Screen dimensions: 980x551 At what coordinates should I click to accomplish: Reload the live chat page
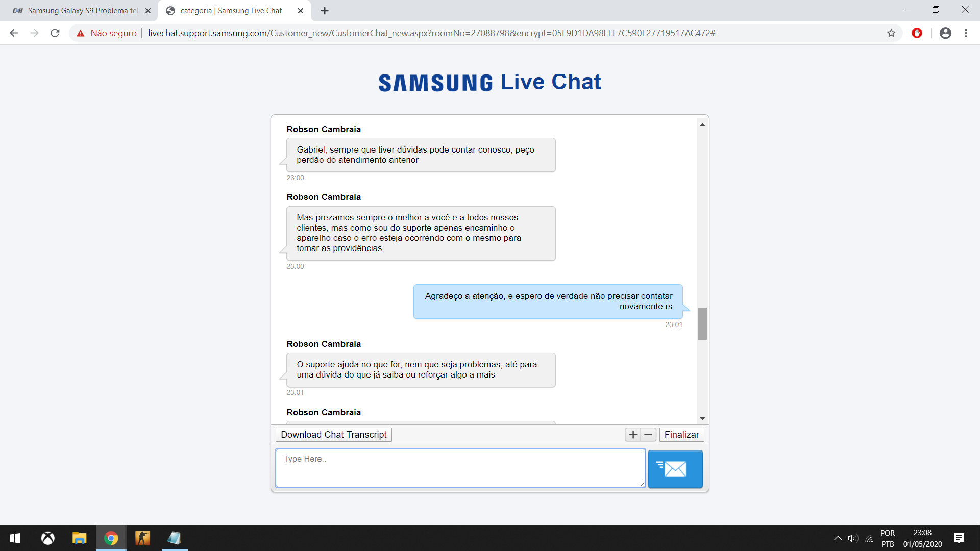[x=55, y=33]
